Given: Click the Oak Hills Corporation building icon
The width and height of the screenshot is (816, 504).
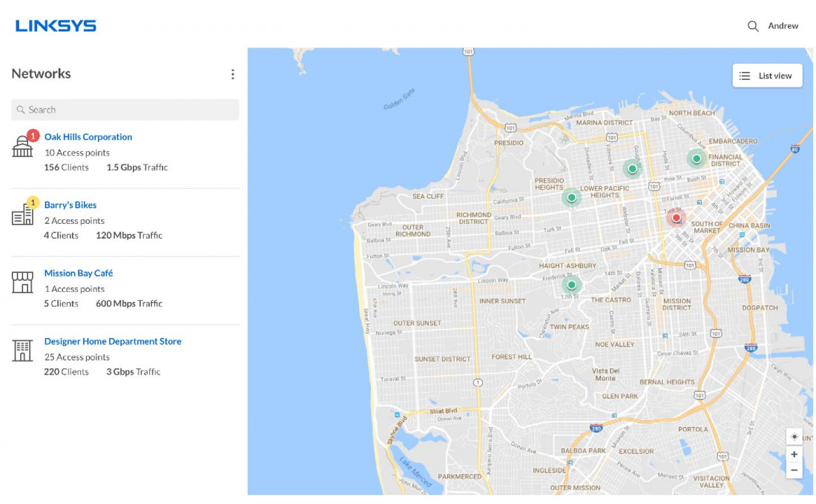Looking at the screenshot, I should pyautogui.click(x=22, y=147).
